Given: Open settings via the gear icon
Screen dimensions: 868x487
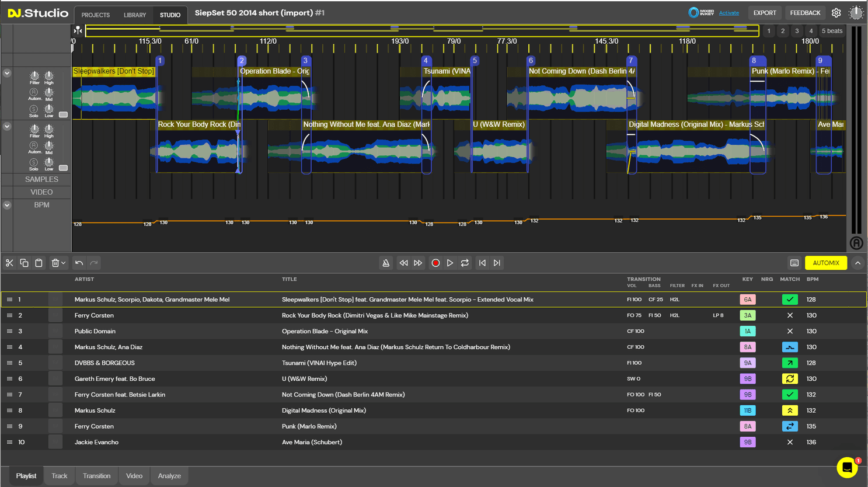Looking at the screenshot, I should coord(836,12).
